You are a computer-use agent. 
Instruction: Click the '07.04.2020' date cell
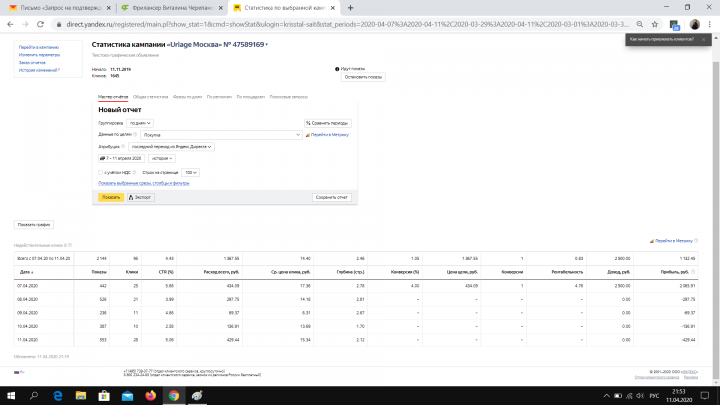click(28, 286)
